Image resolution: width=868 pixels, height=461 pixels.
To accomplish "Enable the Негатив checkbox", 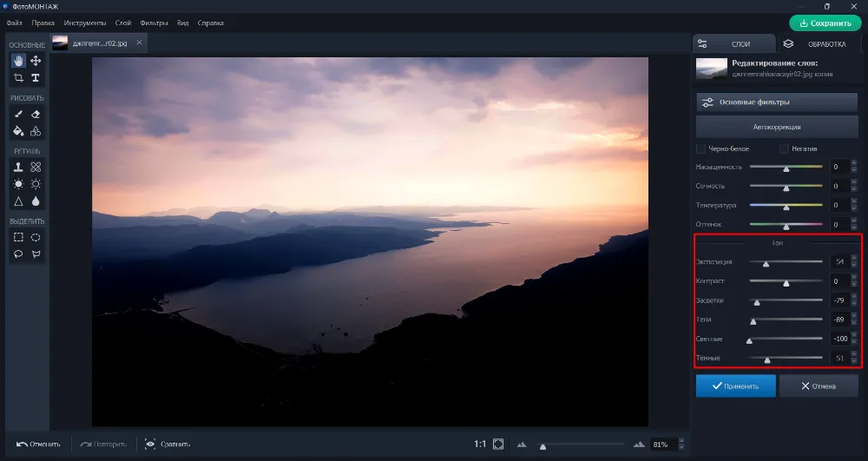I will 784,148.
